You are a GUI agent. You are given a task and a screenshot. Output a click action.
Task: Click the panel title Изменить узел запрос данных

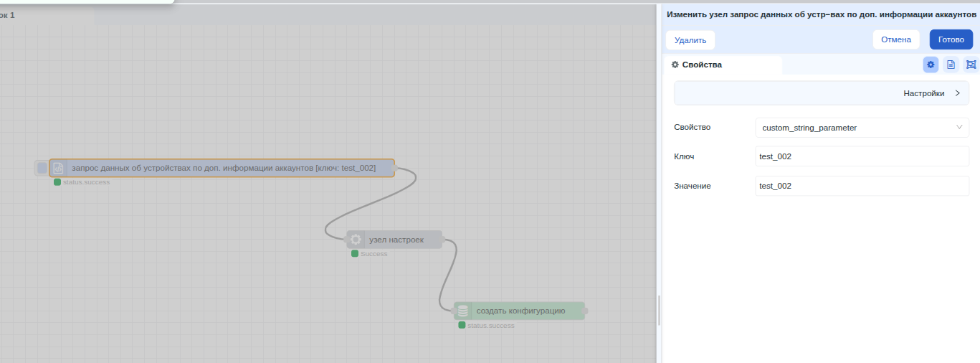click(822, 14)
